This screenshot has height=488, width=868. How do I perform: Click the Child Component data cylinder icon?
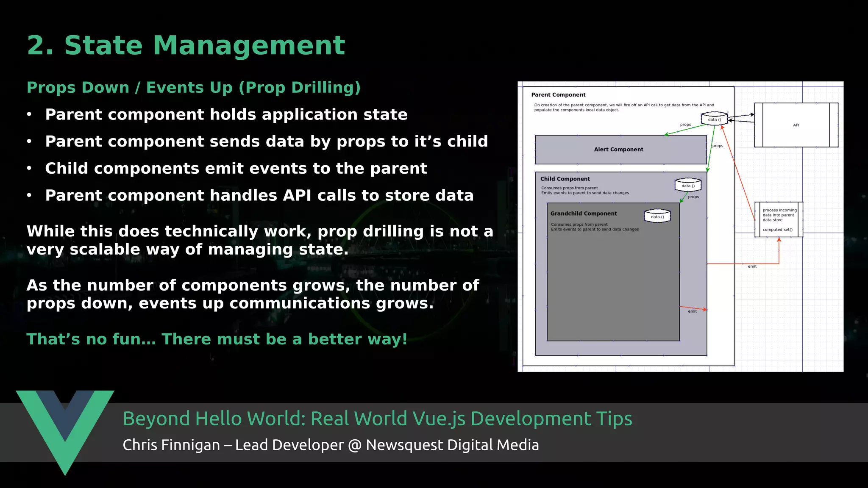tap(688, 185)
